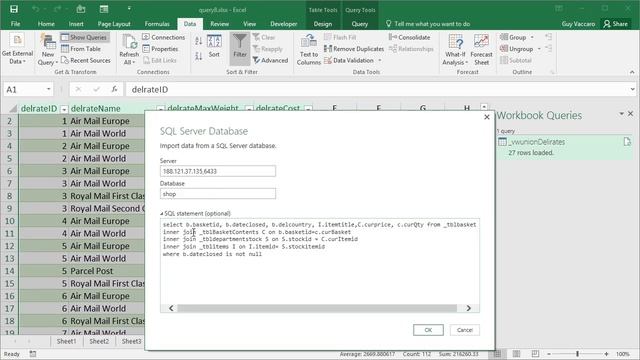This screenshot has height=360, width=640.
Task: Switch to Sheet1 tab
Action: pos(67,341)
